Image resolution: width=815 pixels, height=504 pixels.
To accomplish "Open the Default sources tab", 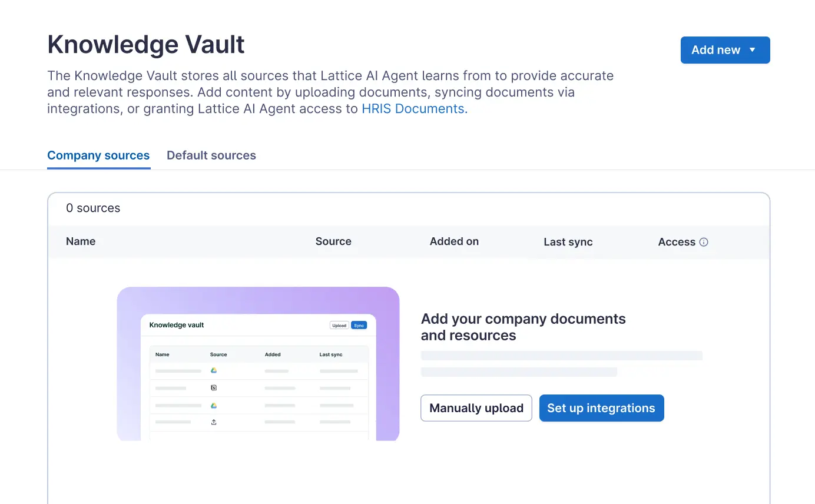I will (211, 155).
